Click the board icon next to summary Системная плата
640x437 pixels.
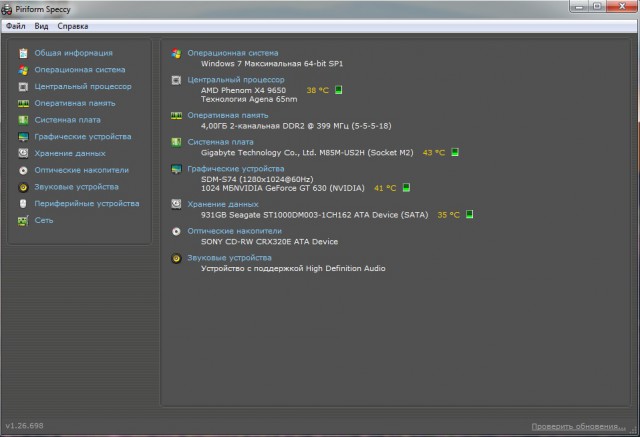pos(176,142)
